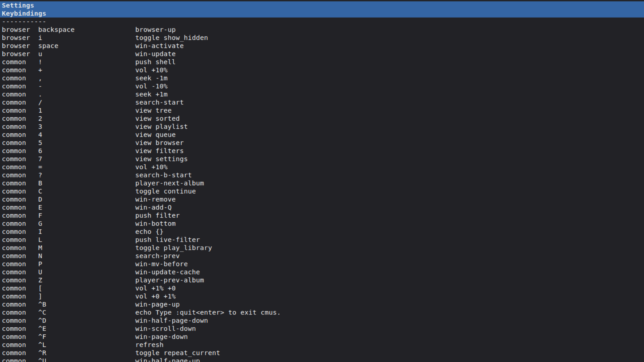Select the common + 'vol +10%' row

pos(322,70)
